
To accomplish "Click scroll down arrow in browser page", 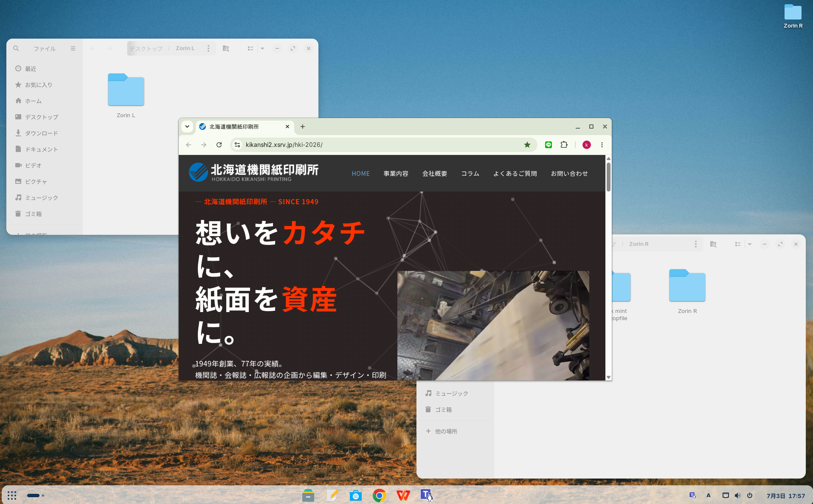I will (608, 377).
